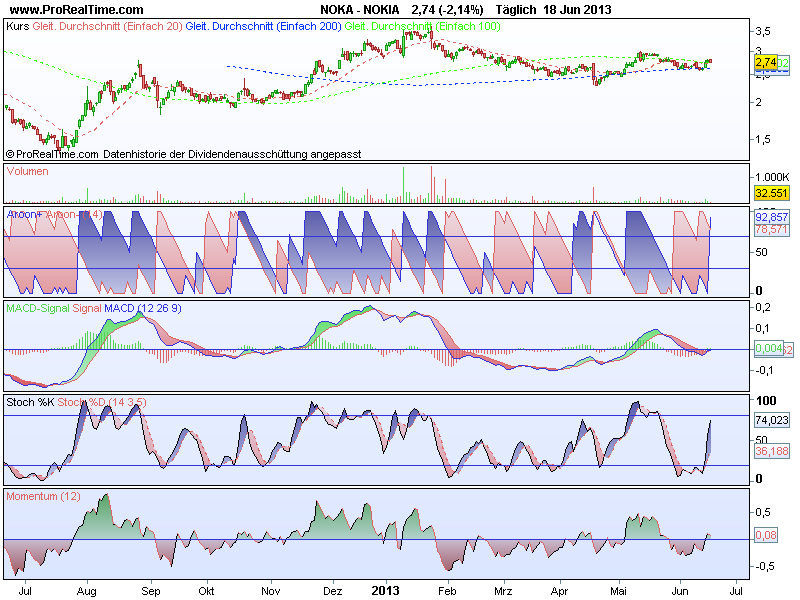Viewport: 800px width, 600px height.
Task: Select the Stoch %K legend label
Action: click(x=30, y=402)
